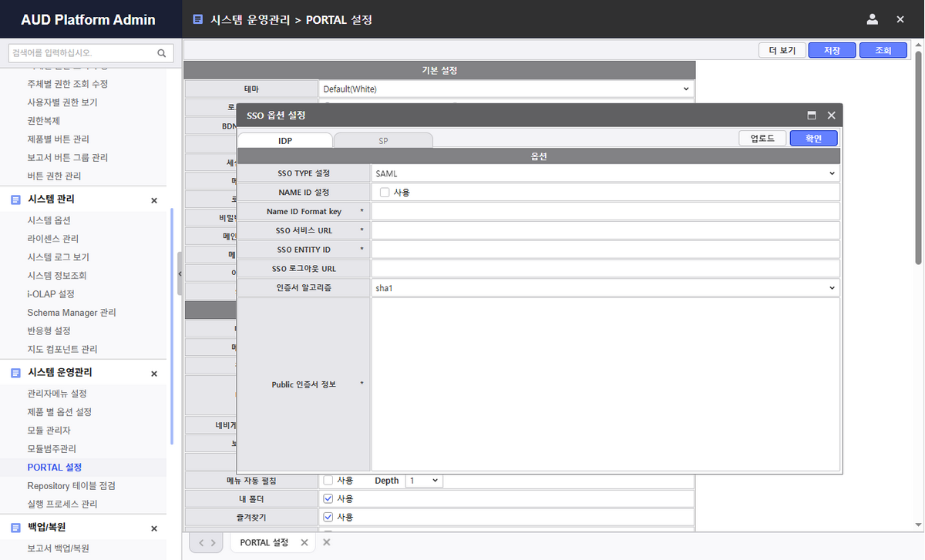The height and width of the screenshot is (560, 925).
Task: Switch to the SP tab
Action: click(x=383, y=141)
